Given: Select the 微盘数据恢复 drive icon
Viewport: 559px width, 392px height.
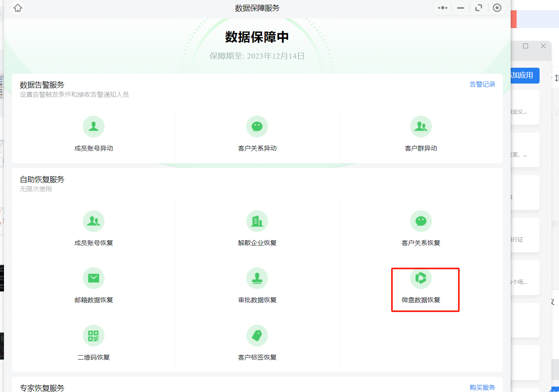Looking at the screenshot, I should (x=421, y=278).
